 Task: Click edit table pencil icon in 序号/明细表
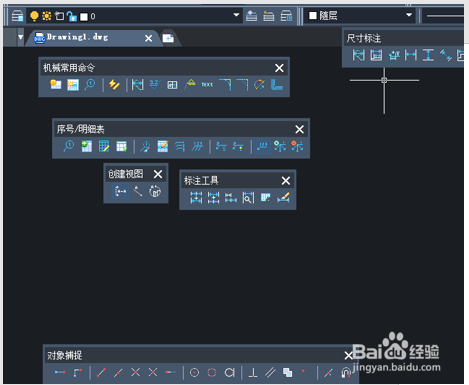tap(104, 146)
